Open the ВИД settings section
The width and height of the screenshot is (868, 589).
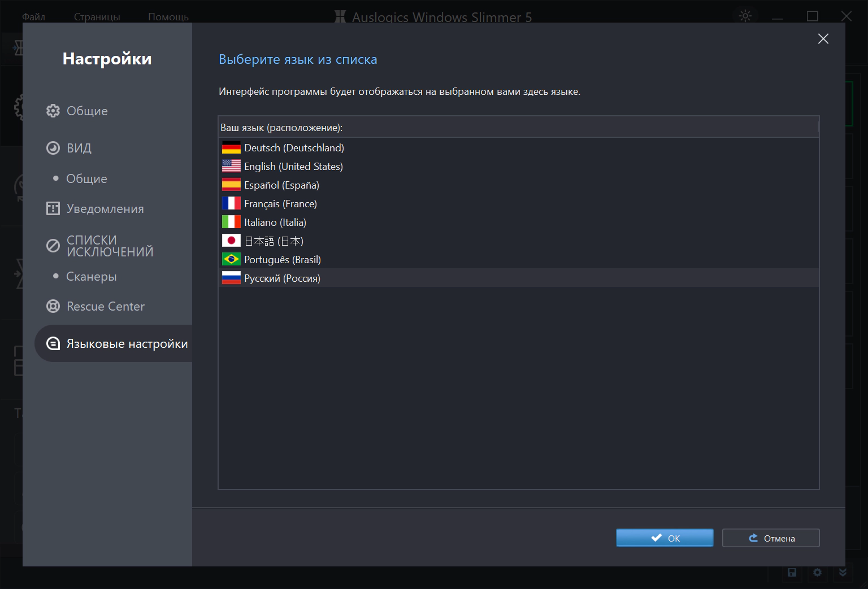69,148
